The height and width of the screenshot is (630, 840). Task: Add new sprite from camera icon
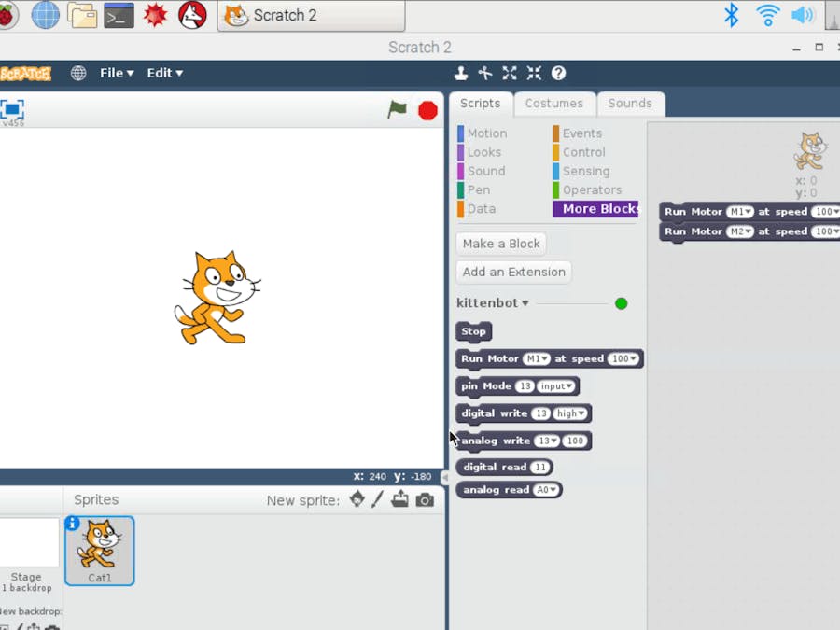coord(425,500)
